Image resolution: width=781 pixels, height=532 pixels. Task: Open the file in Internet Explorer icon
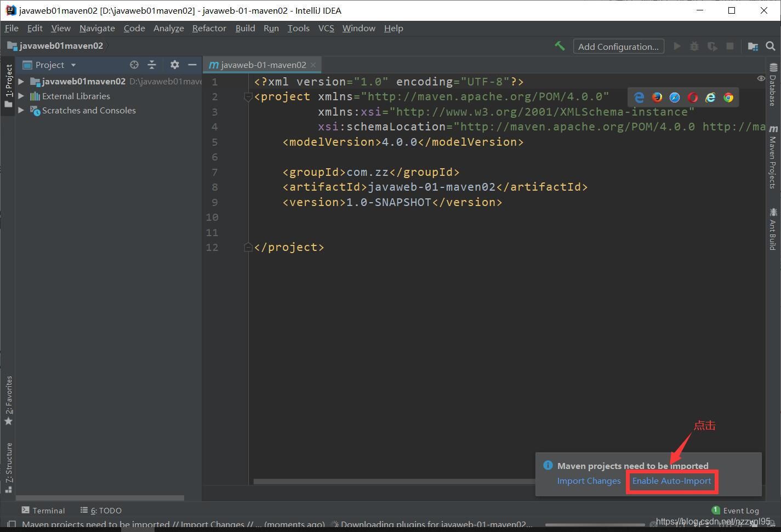[710, 98]
